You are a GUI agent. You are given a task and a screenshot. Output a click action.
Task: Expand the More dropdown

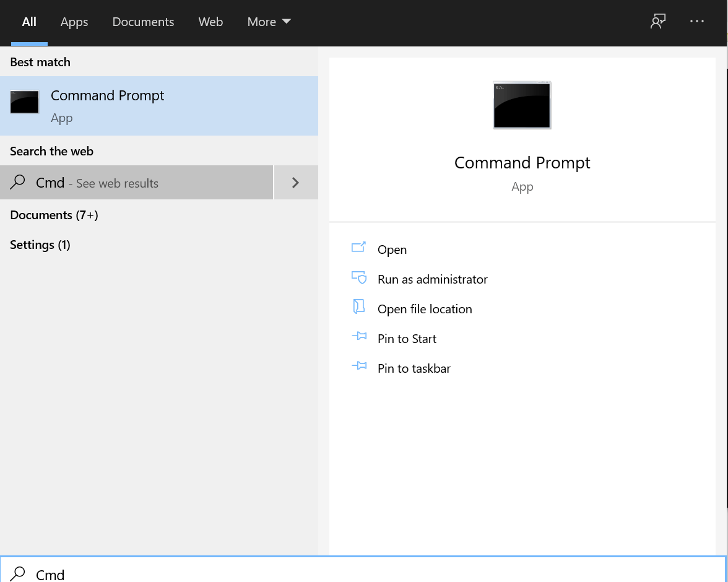(x=269, y=22)
